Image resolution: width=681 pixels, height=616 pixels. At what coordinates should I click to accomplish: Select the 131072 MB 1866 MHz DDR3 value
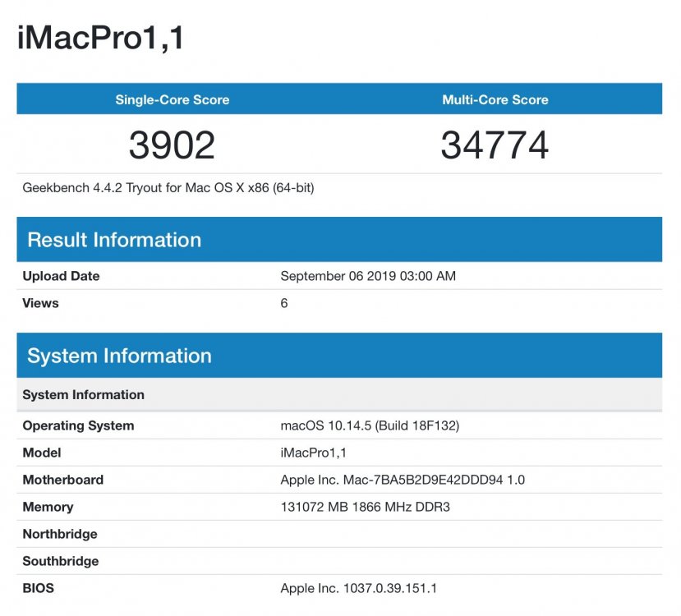pyautogui.click(x=365, y=507)
